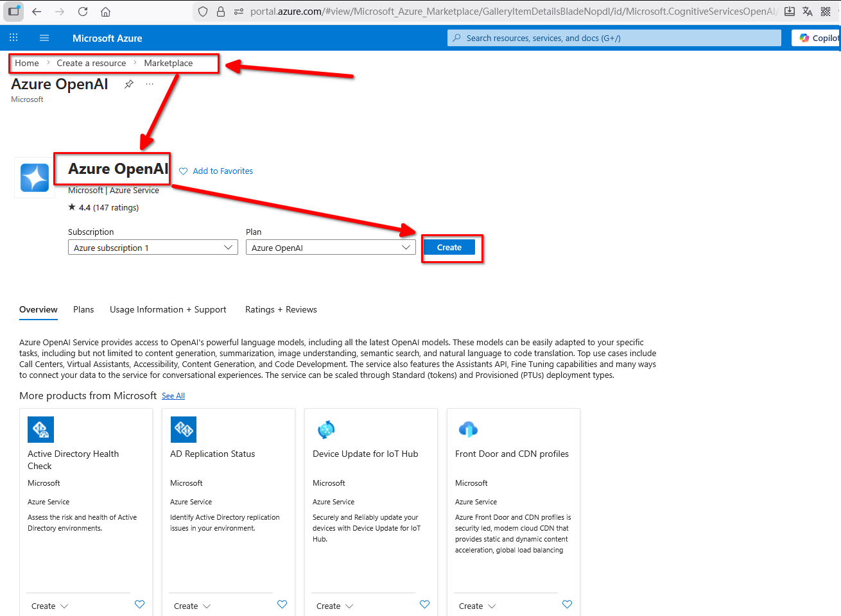Click the See All link
841x616 pixels.
click(x=173, y=396)
